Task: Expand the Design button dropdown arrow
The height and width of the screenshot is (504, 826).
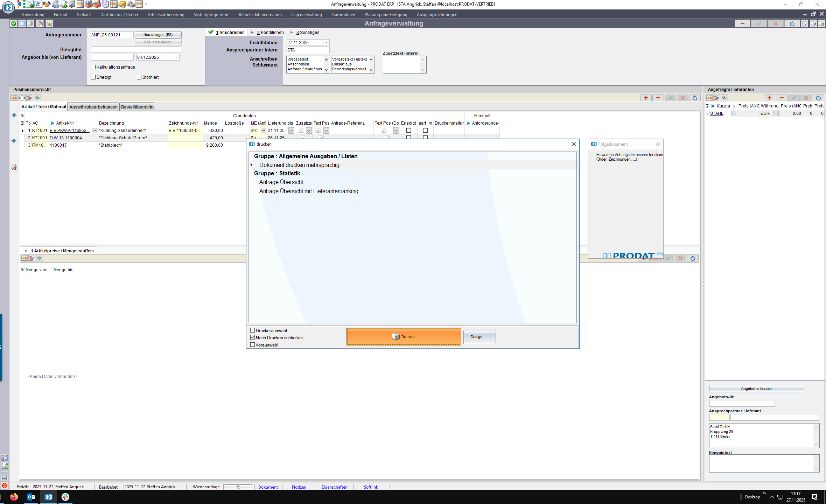Action: [x=493, y=337]
